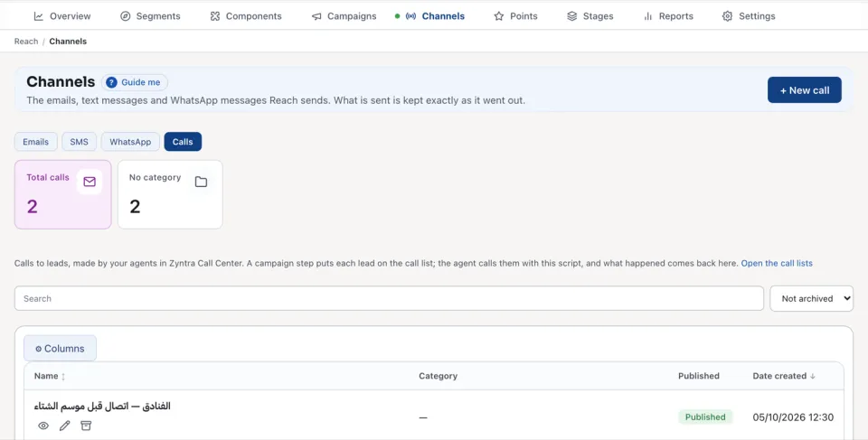This screenshot has height=440, width=868.
Task: Click the date 05/10/2026 12:30
Action: point(793,417)
